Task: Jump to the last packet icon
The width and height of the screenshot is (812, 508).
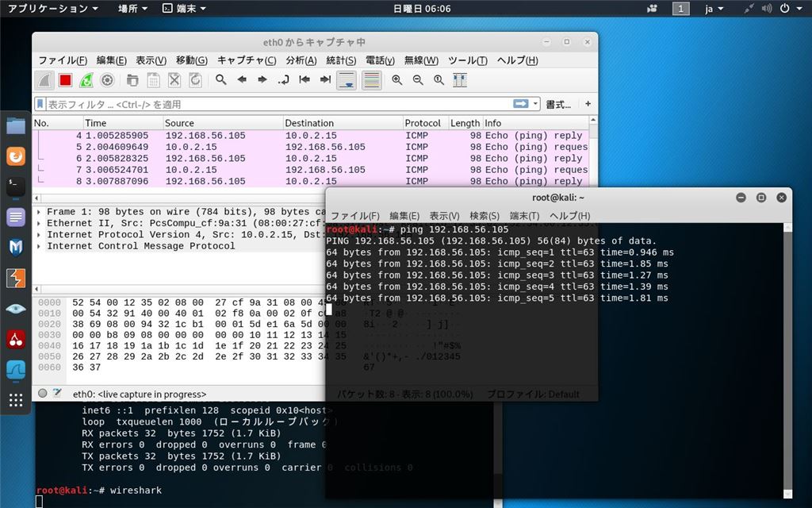Action: point(325,80)
